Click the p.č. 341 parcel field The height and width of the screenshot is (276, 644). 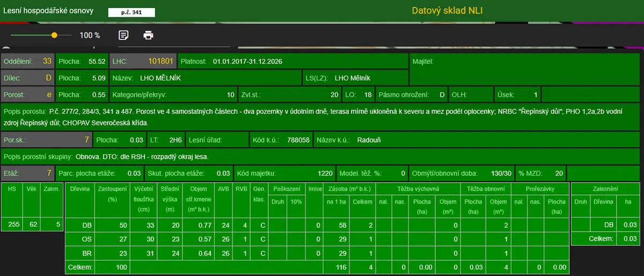[131, 12]
